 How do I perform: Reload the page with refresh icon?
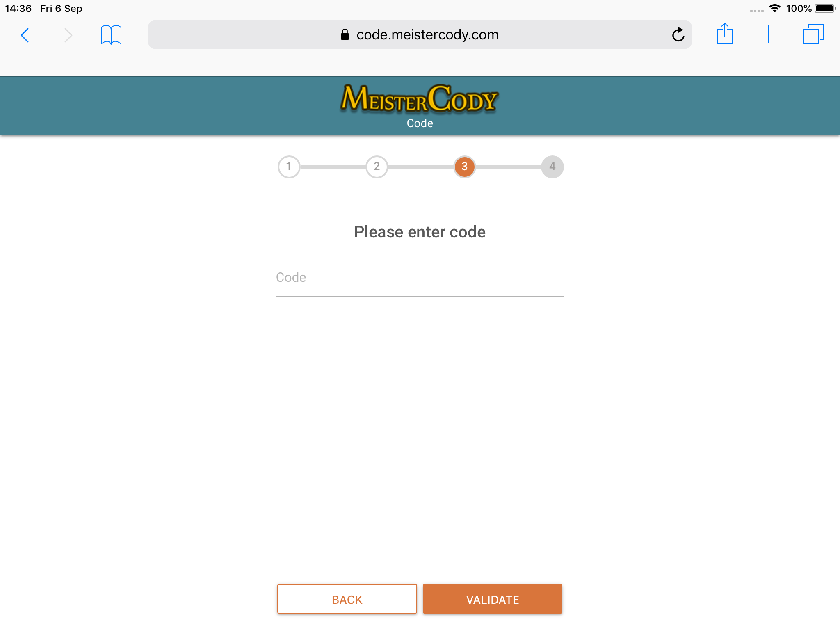(678, 35)
